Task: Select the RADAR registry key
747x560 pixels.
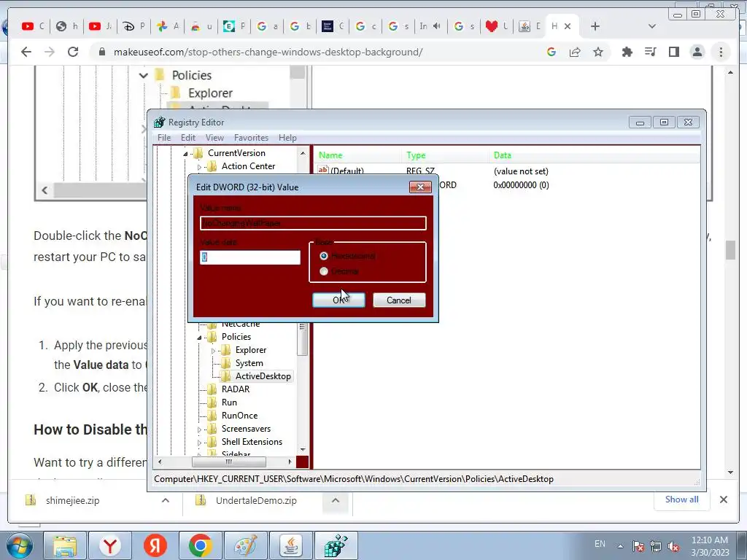Action: point(236,389)
